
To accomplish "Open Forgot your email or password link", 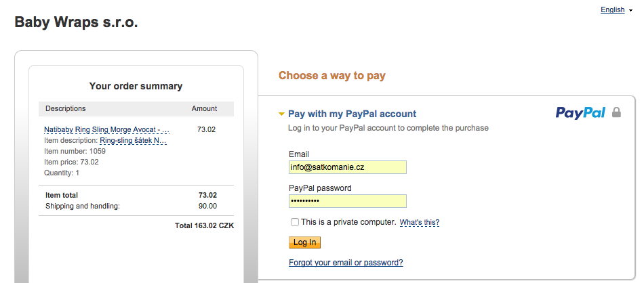I will click(346, 262).
